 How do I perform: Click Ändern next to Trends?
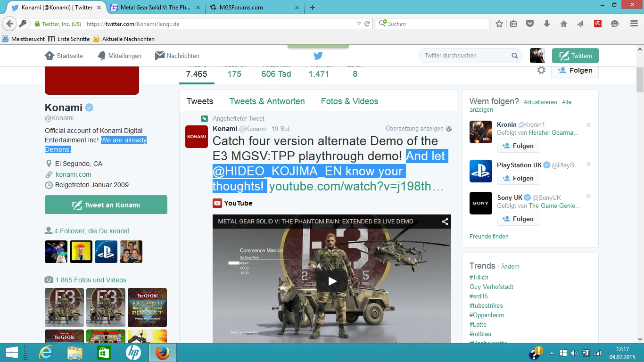510,267
